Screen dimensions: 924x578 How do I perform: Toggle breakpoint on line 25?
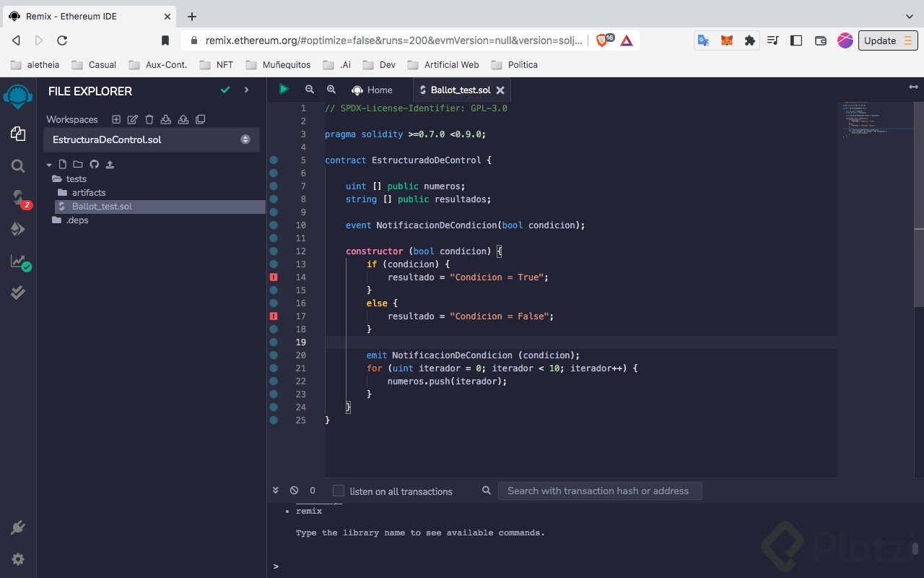(x=274, y=420)
